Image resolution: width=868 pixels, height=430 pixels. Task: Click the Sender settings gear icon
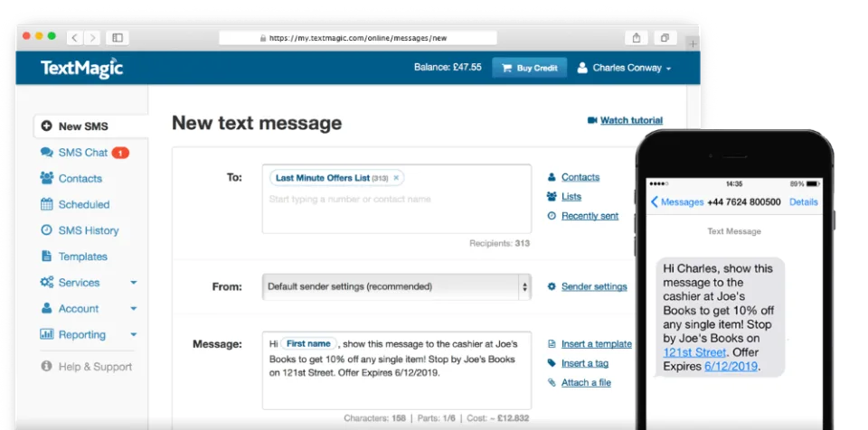click(x=552, y=286)
